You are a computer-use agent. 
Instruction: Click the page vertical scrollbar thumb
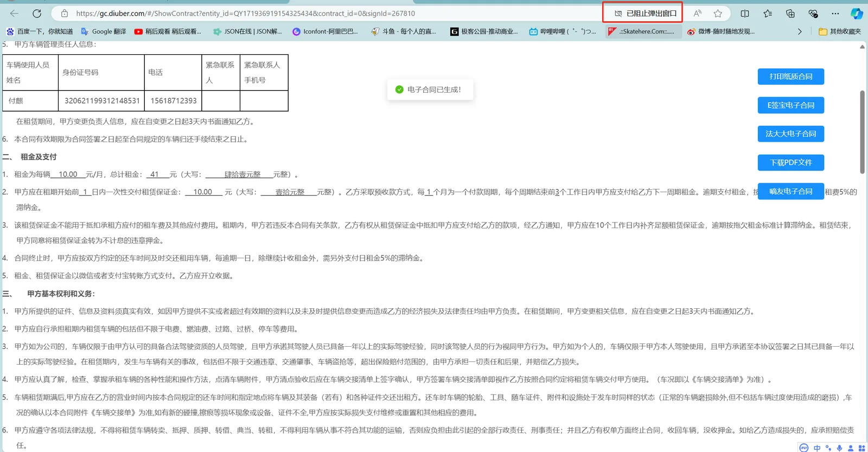tap(862, 132)
